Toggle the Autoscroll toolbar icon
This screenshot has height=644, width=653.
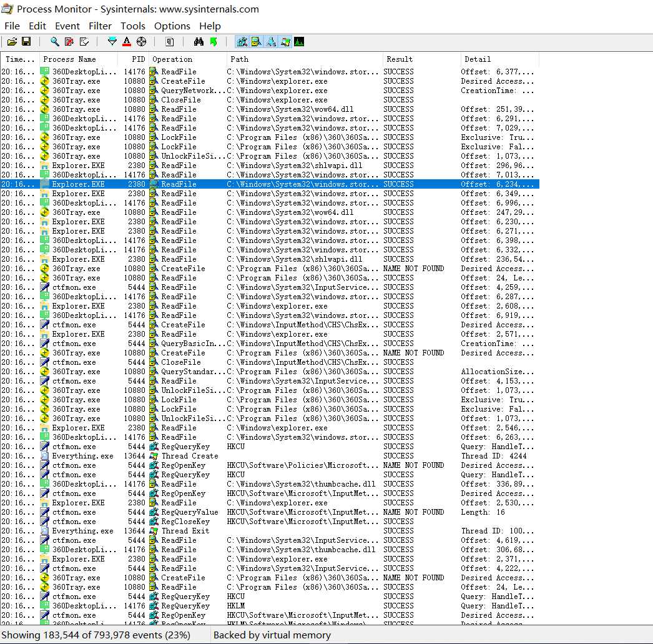[x=69, y=42]
